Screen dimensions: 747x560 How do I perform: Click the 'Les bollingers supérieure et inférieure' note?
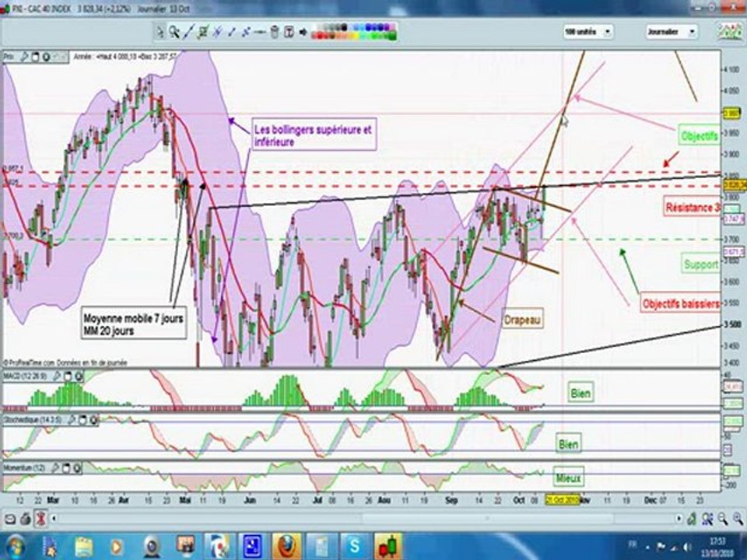point(314,135)
